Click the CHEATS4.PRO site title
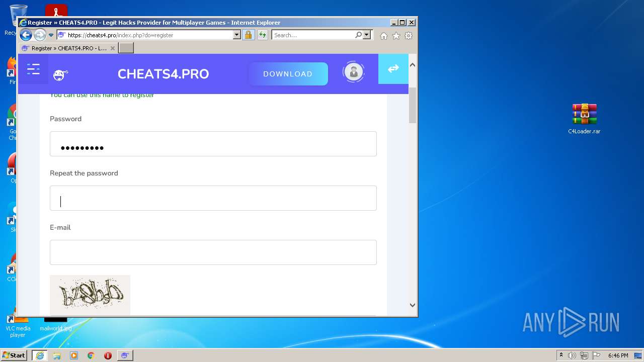Screen dimensions: 644x362 coord(163,74)
